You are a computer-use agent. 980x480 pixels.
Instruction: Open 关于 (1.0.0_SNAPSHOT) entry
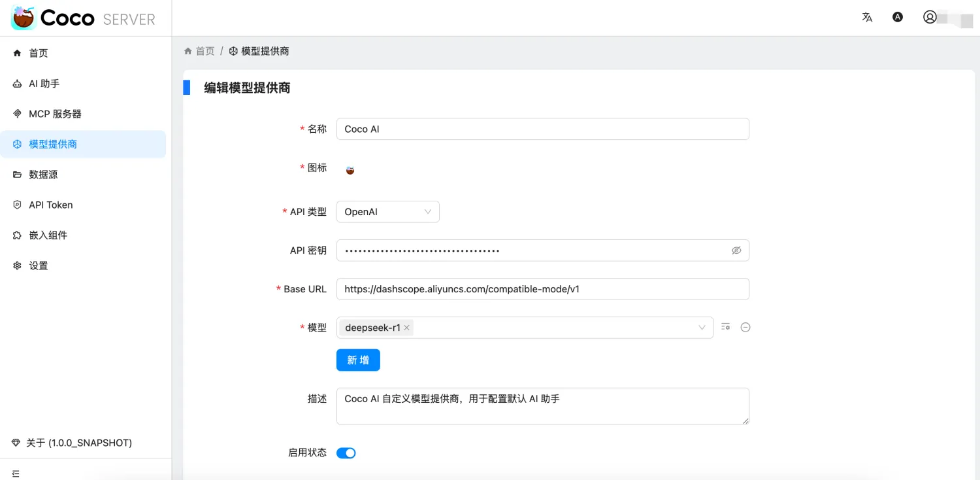click(72, 443)
